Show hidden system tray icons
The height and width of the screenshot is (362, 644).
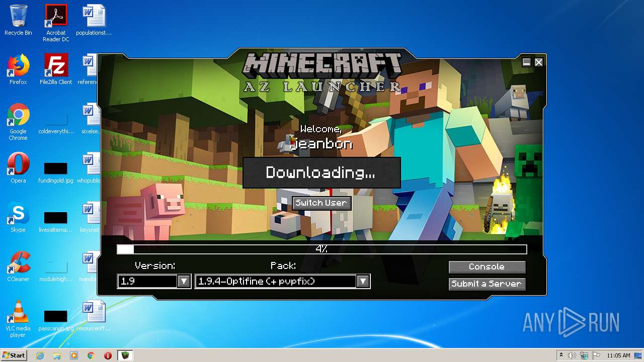pyautogui.click(x=561, y=355)
